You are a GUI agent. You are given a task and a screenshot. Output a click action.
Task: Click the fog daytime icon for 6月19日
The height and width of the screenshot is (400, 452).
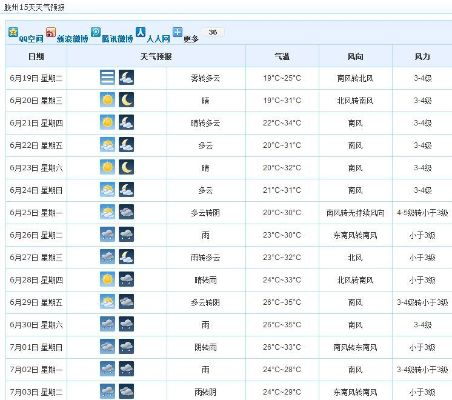tap(107, 77)
